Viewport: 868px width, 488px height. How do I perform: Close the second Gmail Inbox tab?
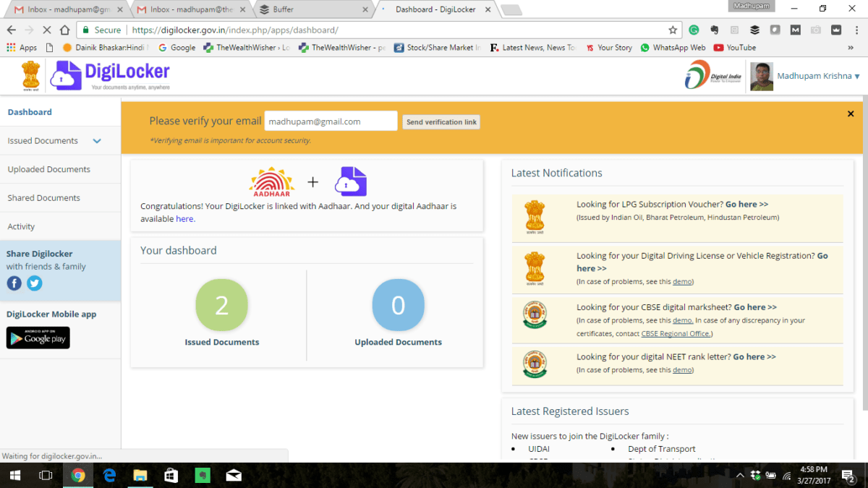click(243, 9)
